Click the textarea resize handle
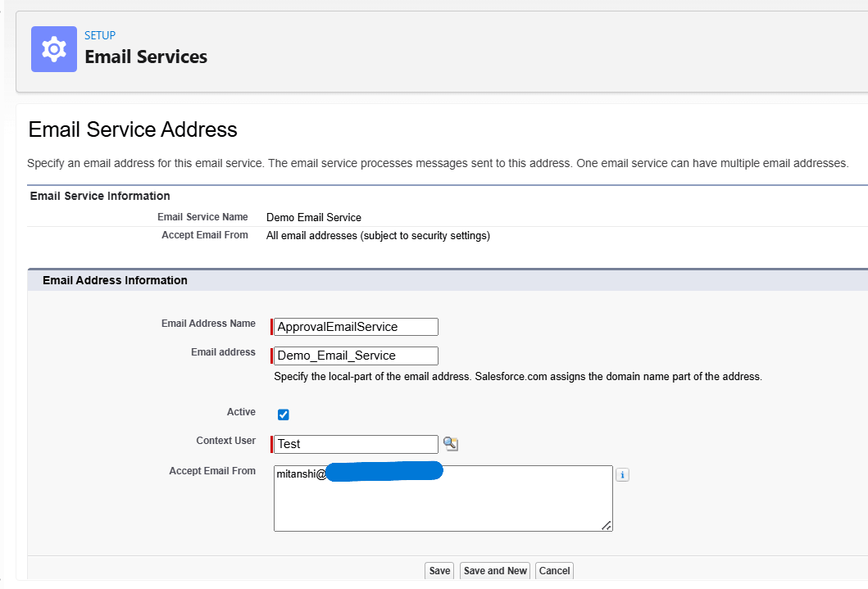Image resolution: width=868 pixels, height=589 pixels. click(x=607, y=525)
